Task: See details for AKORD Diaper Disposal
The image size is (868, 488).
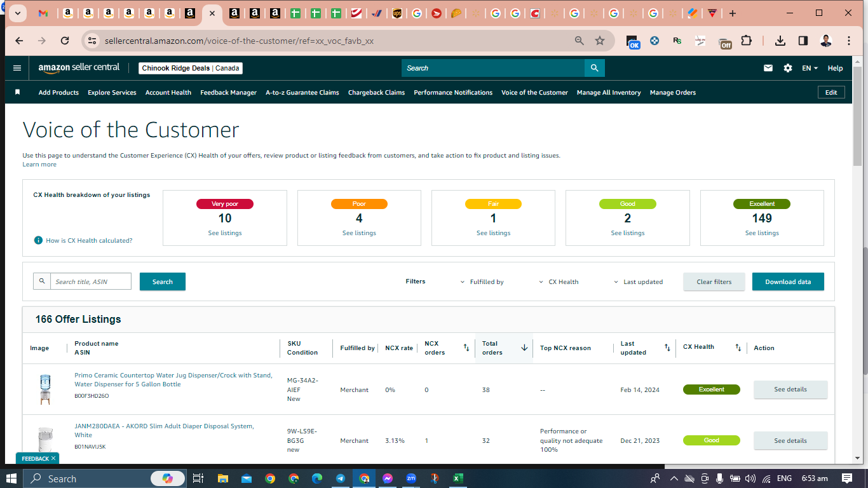Action: click(x=790, y=440)
